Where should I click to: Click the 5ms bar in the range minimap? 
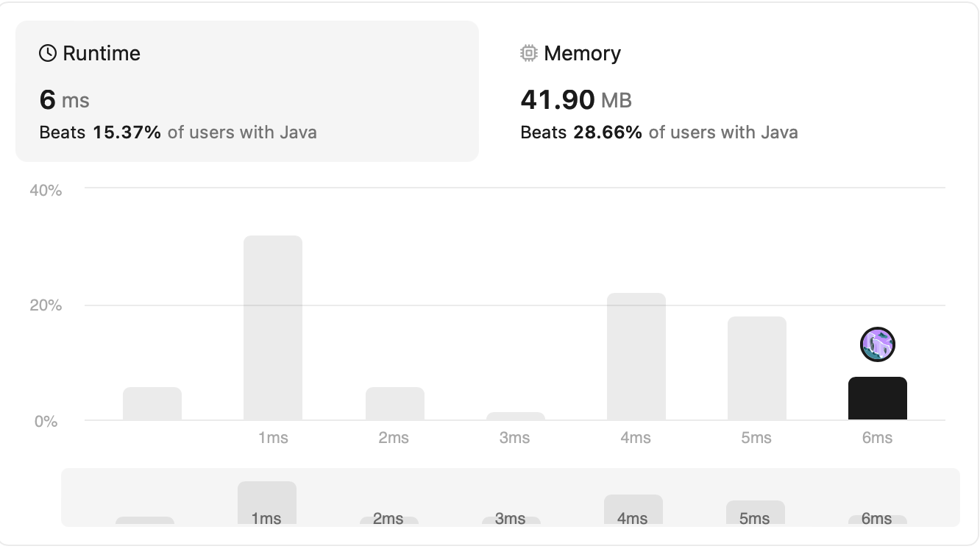pos(756,512)
